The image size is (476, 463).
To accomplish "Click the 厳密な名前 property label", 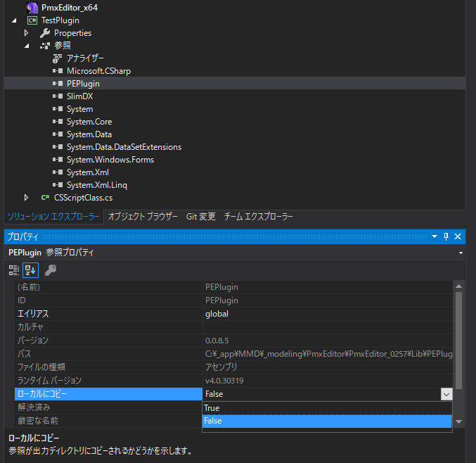I will pos(38,421).
